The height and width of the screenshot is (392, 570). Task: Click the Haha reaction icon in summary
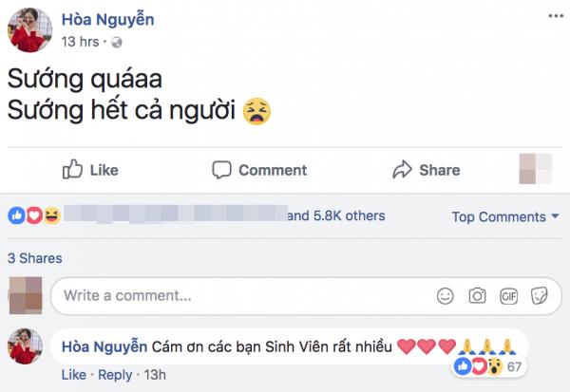pos(50,216)
